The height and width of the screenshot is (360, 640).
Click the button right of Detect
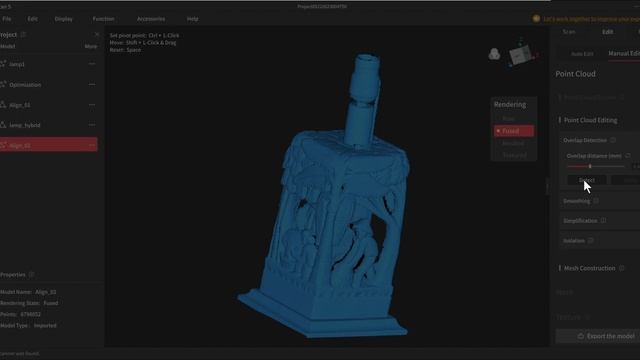point(626,180)
